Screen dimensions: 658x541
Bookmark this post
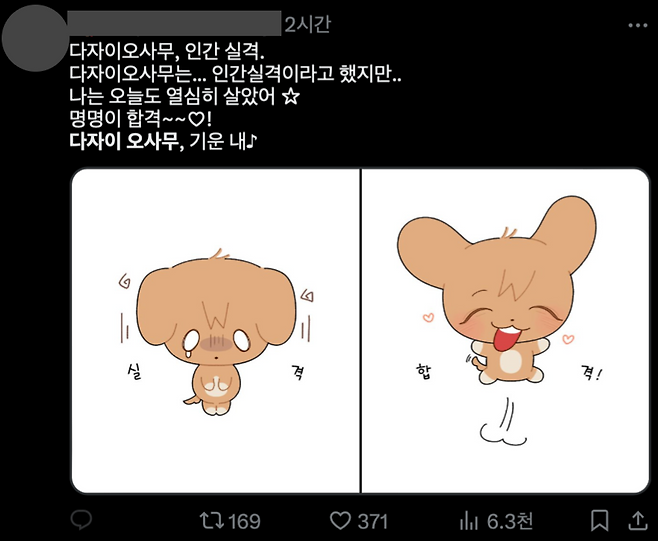600,520
